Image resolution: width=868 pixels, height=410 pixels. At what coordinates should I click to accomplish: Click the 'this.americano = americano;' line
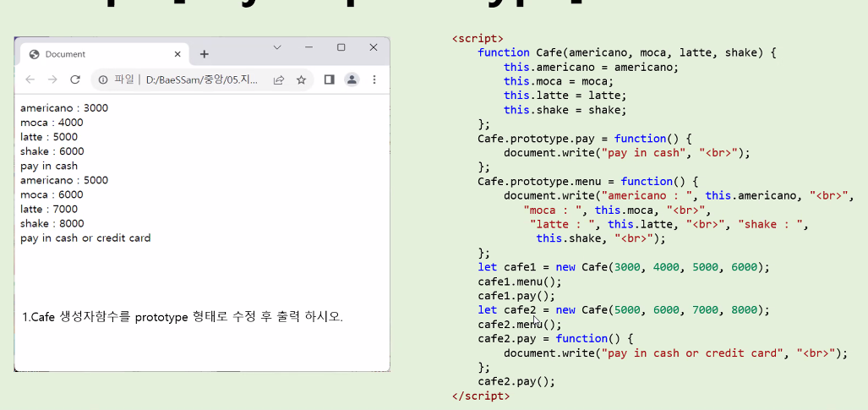pos(591,67)
